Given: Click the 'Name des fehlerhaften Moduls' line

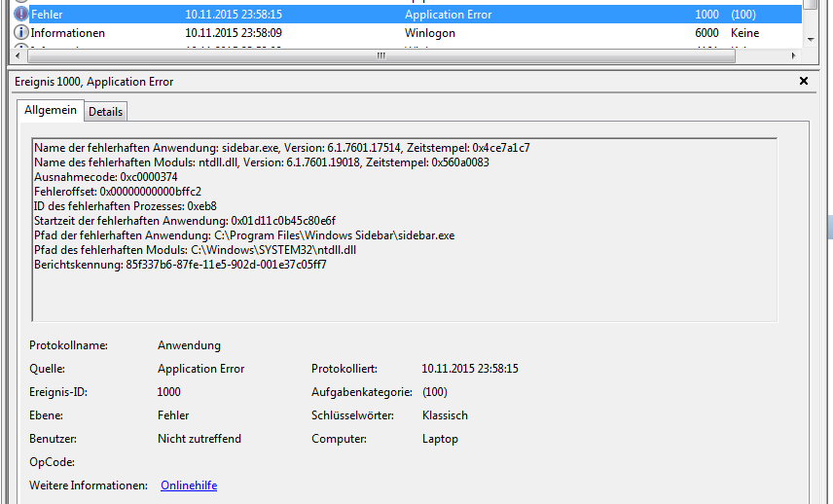Looking at the screenshot, I should tap(262, 162).
